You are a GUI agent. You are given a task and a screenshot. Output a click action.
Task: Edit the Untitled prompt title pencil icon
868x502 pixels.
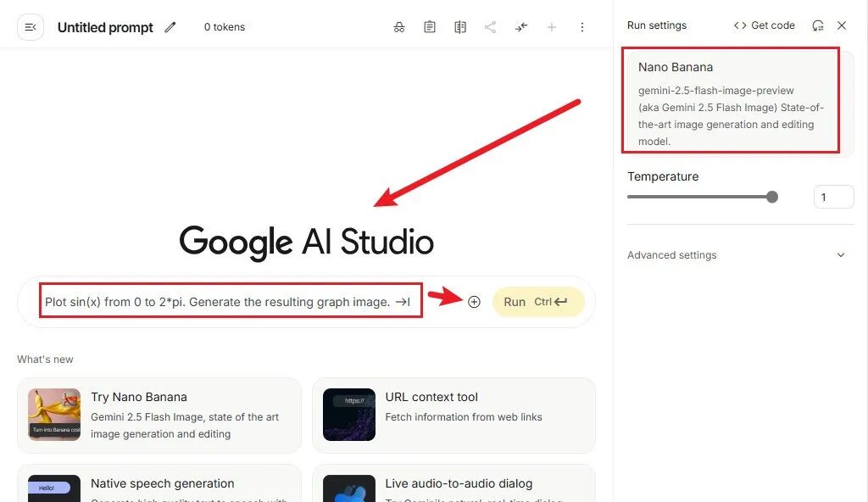(x=170, y=27)
